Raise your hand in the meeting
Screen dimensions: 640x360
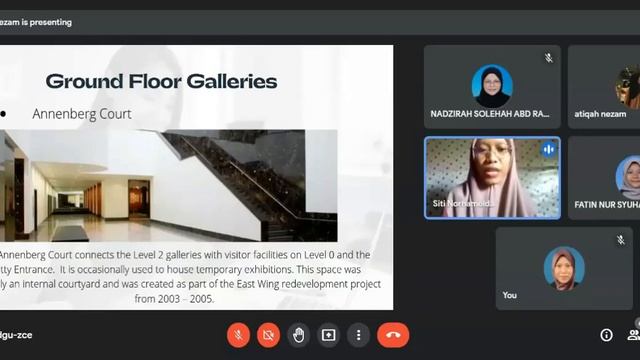point(298,335)
